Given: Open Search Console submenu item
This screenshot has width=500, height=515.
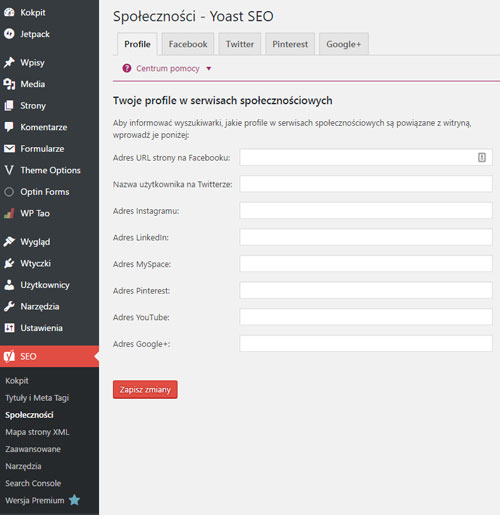Looking at the screenshot, I should (33, 483).
